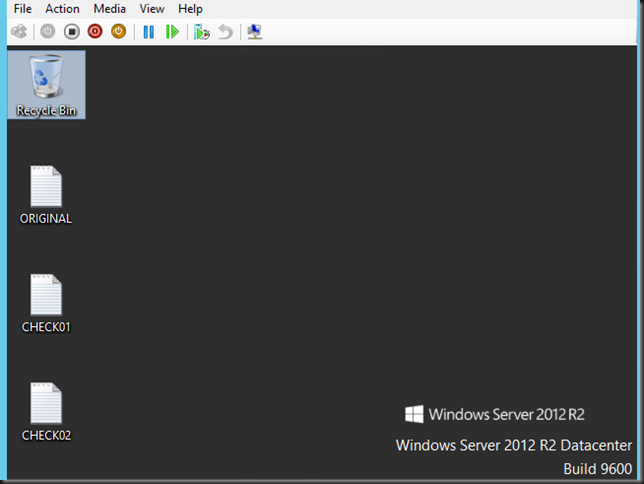Select the CHECK01 text file icon
644x484 pixels.
pyautogui.click(x=46, y=303)
